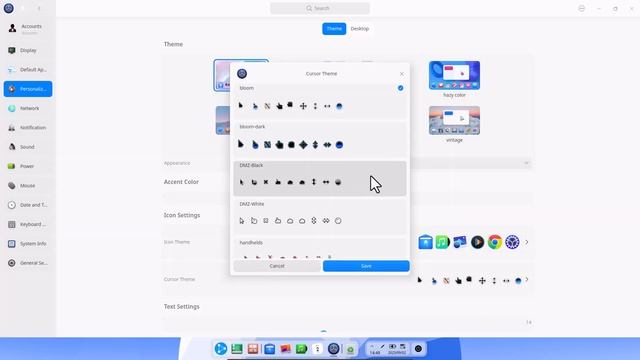The image size is (640, 360).
Task: Open the multitasking view in dock
Action: 253,349
